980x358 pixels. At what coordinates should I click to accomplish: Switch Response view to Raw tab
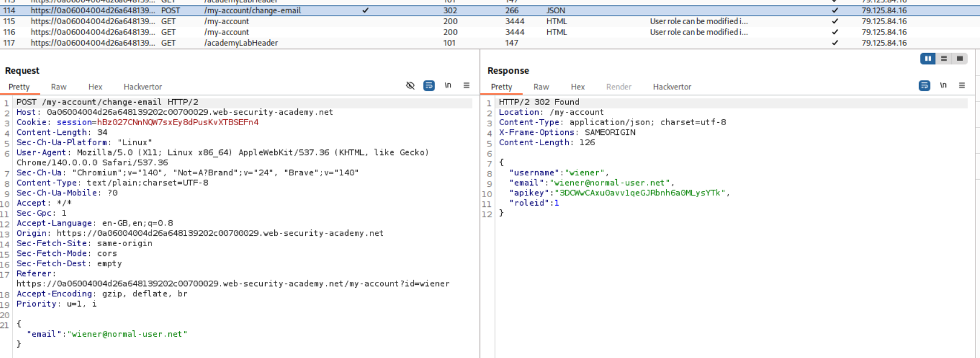541,87
